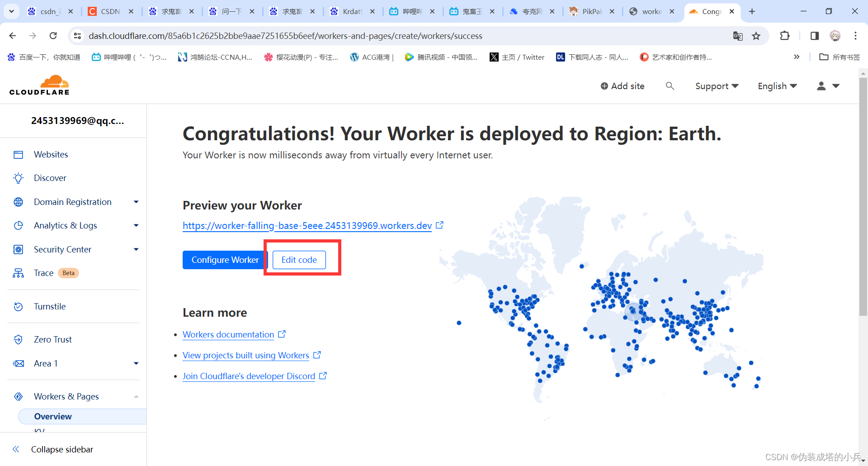Open the browser extensions puzzle icon
The height and width of the screenshot is (466, 868).
(785, 36)
